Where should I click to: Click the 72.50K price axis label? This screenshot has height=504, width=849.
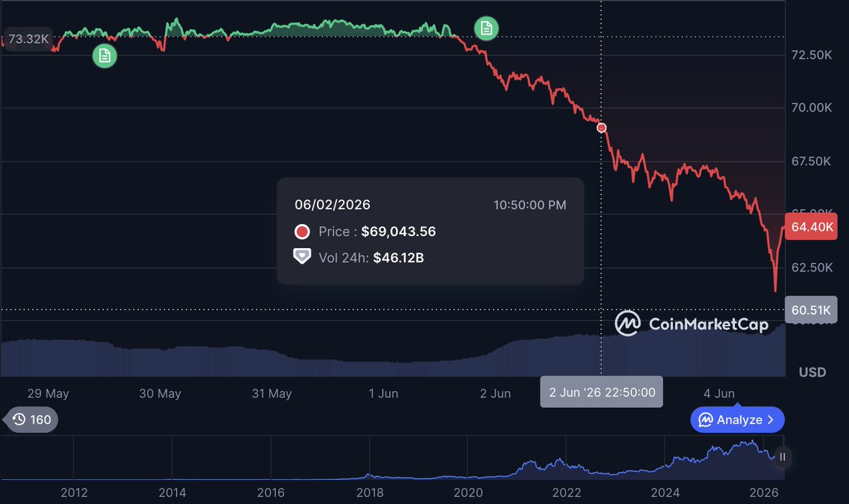[812, 54]
